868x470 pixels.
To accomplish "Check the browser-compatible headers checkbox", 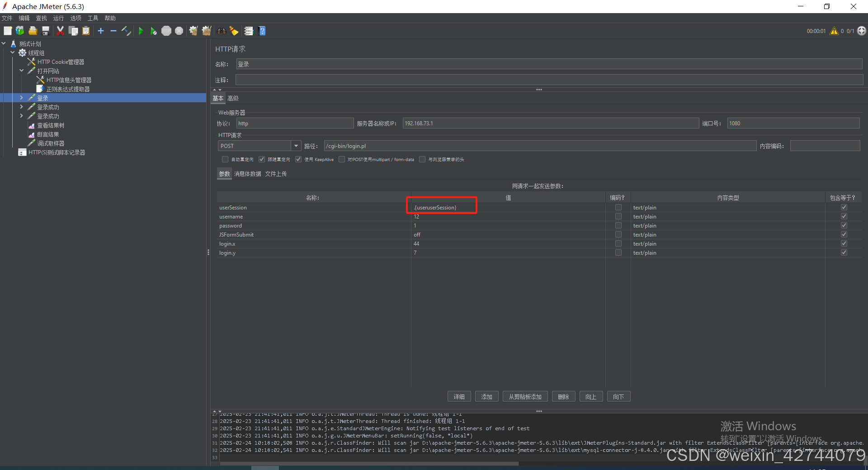I will point(422,159).
